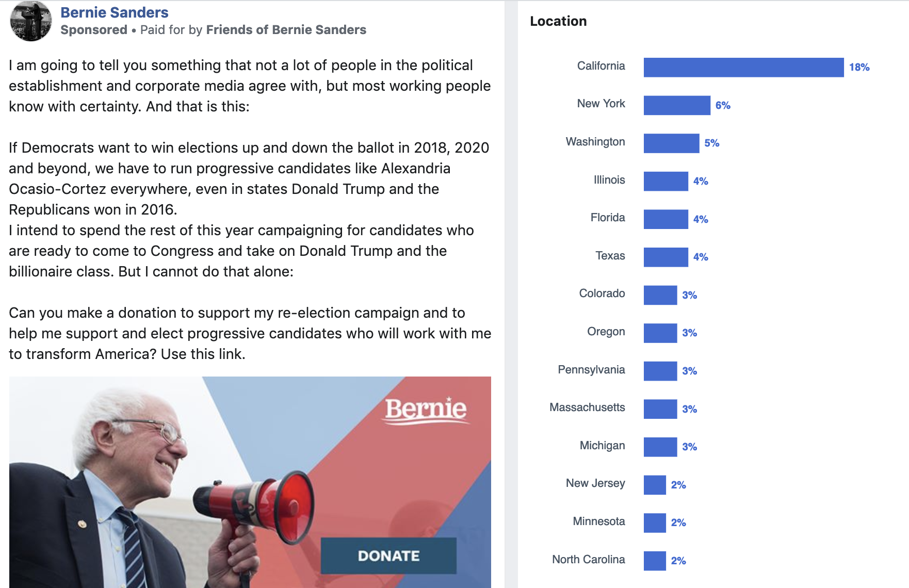Viewport: 909px width, 588px height.
Task: Click the California 18% bar
Action: [x=743, y=68]
